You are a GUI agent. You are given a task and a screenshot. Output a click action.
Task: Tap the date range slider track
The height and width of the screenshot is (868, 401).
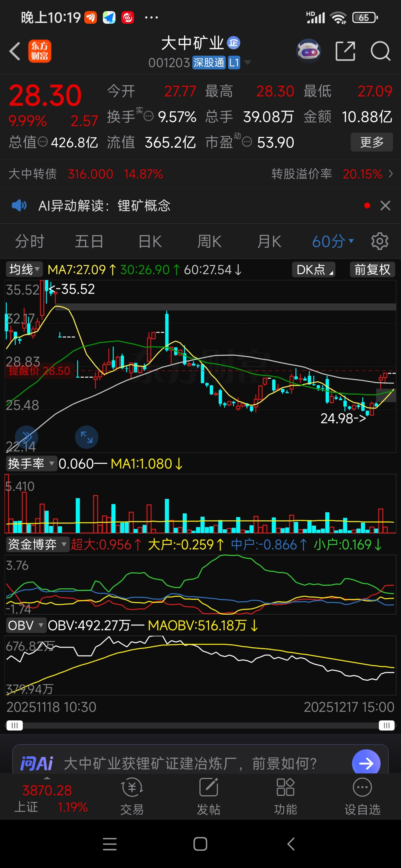tap(200, 725)
